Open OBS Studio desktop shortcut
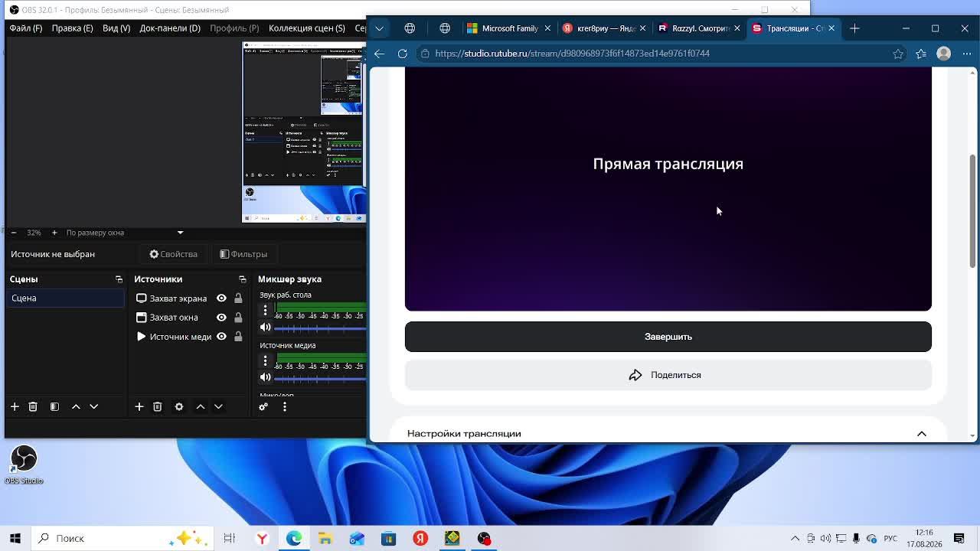 point(24,465)
